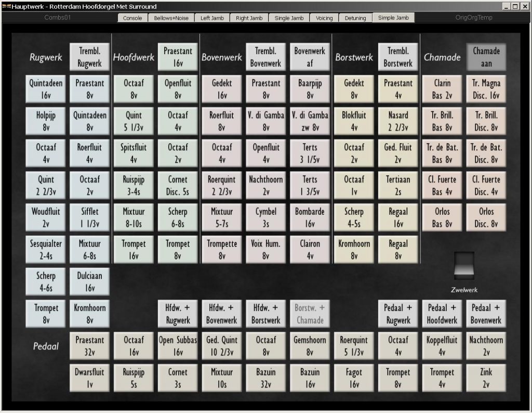Enable the Mixtuur 8-10s stop
Viewport: 532px width, 413px height.
tap(134, 217)
